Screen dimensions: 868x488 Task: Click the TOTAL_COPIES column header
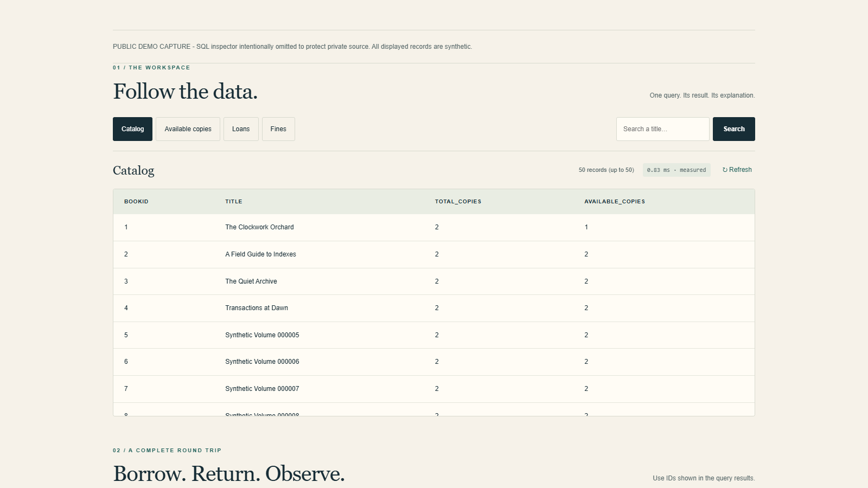coord(458,202)
